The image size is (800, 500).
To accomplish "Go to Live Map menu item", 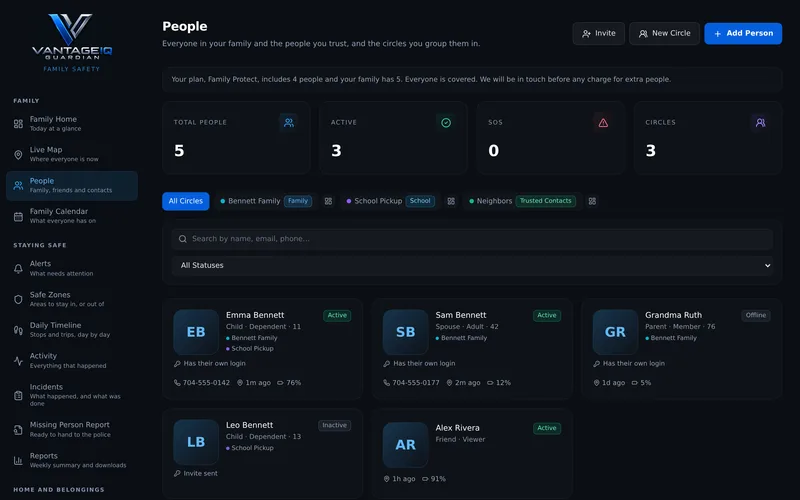I will pos(72,155).
